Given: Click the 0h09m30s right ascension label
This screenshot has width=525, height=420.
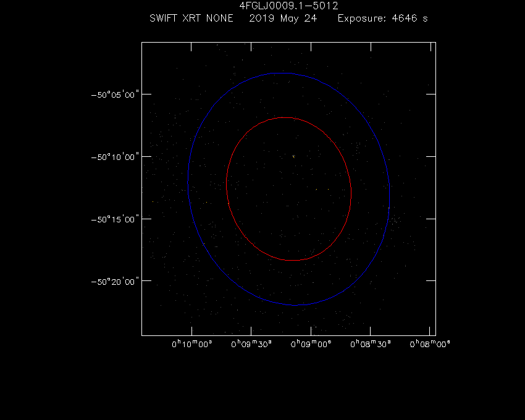Looking at the screenshot, I should (251, 344).
